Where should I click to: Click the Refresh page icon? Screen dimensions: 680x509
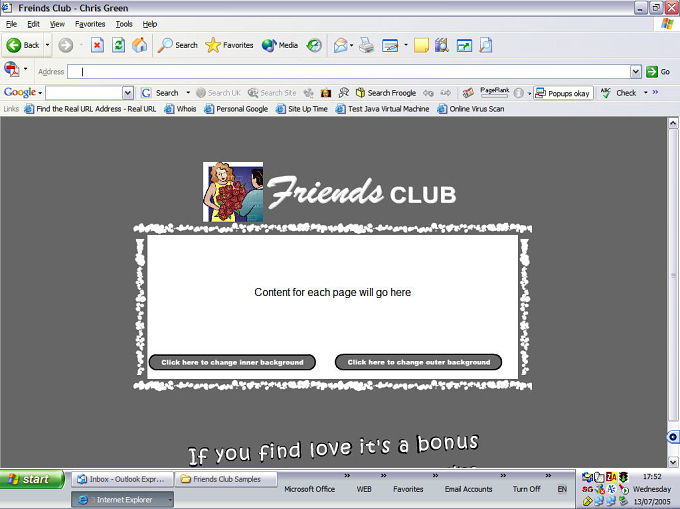pos(118,45)
